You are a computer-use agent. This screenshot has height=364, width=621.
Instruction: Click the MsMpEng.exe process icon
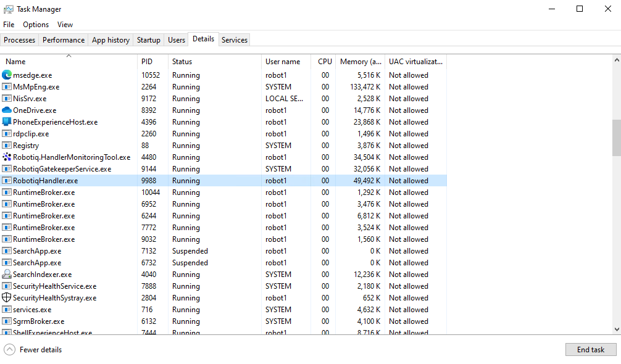(7, 86)
